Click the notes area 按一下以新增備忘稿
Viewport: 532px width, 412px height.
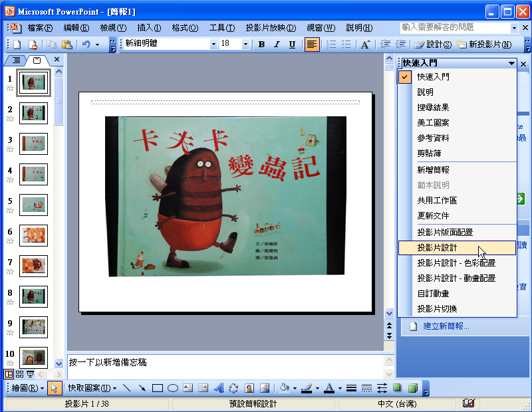click(x=225, y=366)
